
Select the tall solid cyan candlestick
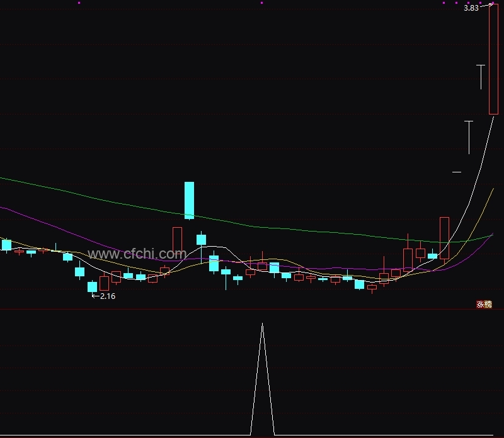click(x=190, y=200)
